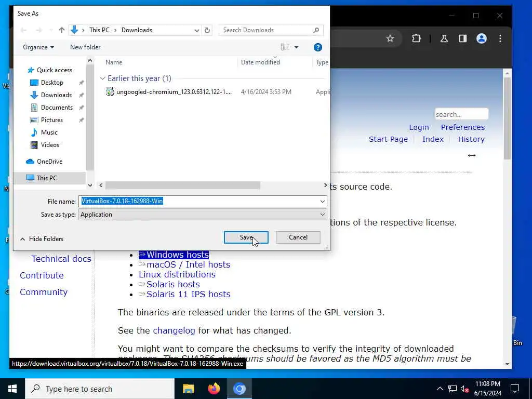Create a New folder
This screenshot has height=399, width=532.
pyautogui.click(x=85, y=47)
